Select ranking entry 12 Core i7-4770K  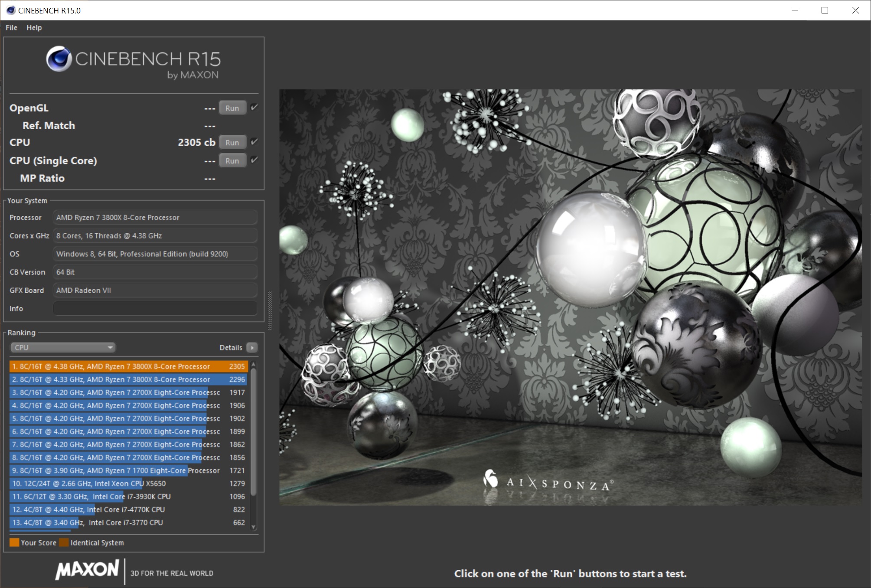coord(129,510)
